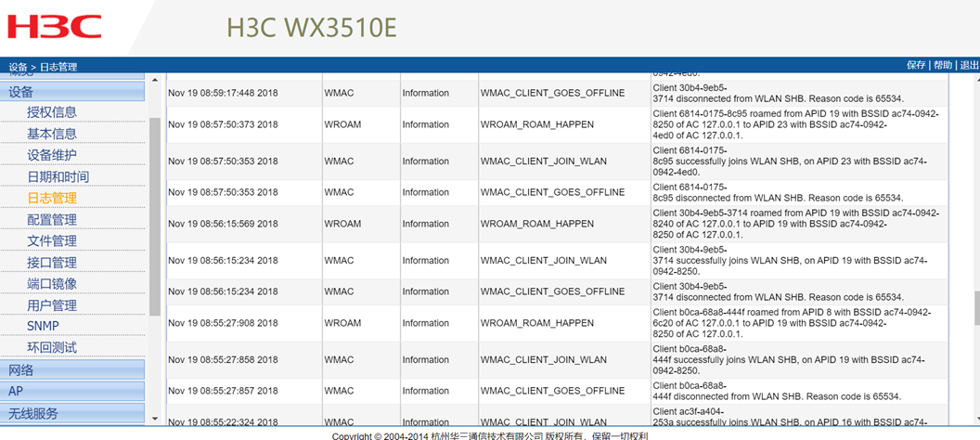The height and width of the screenshot is (440, 980).
Task: Select the timestamp Nov 19 08:59:17:448 2018
Action: click(x=223, y=93)
